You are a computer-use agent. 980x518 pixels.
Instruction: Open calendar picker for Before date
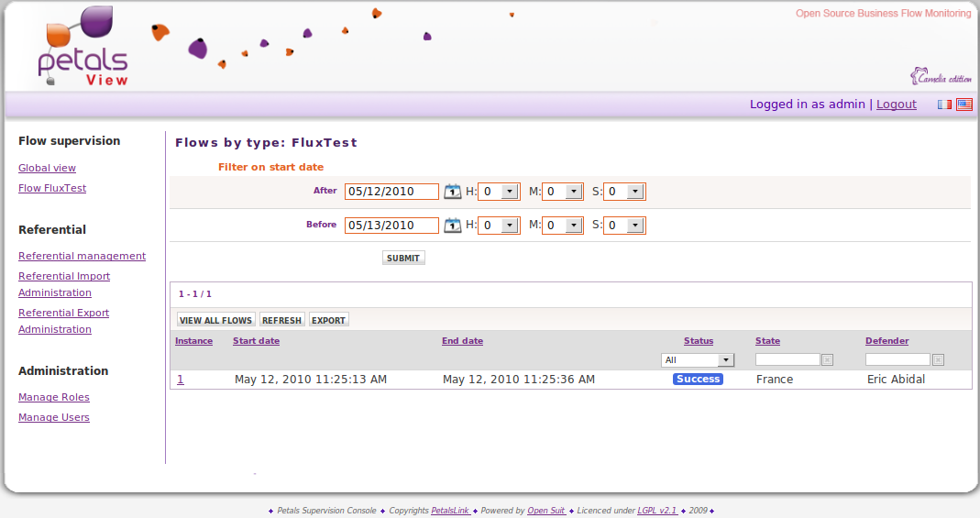pyautogui.click(x=453, y=225)
